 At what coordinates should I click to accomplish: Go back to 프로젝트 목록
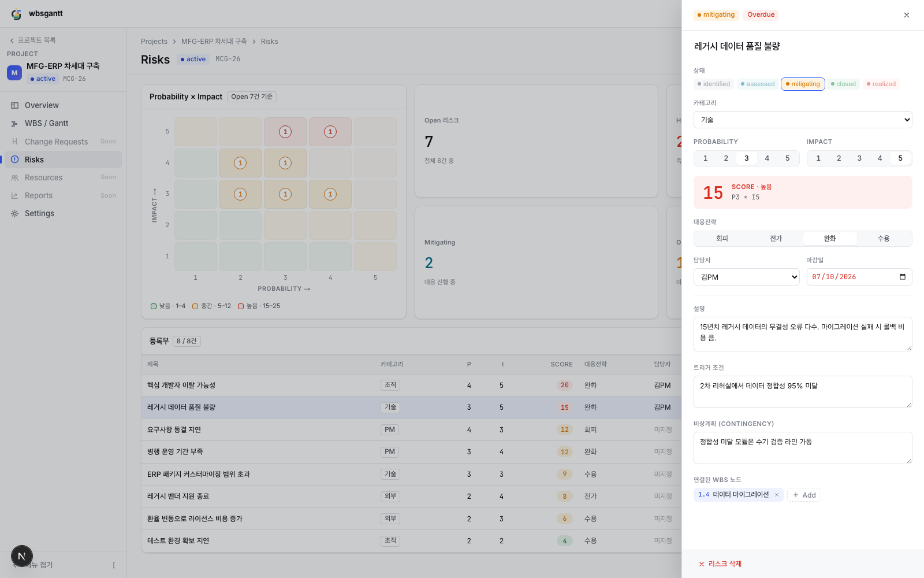coord(33,40)
